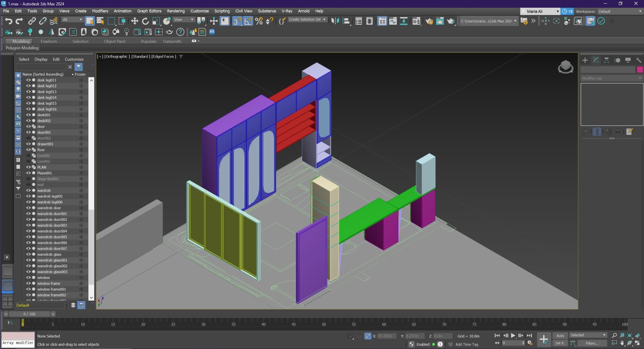The image size is (644, 349).
Task: Click the Filters... button
Action: point(592,343)
